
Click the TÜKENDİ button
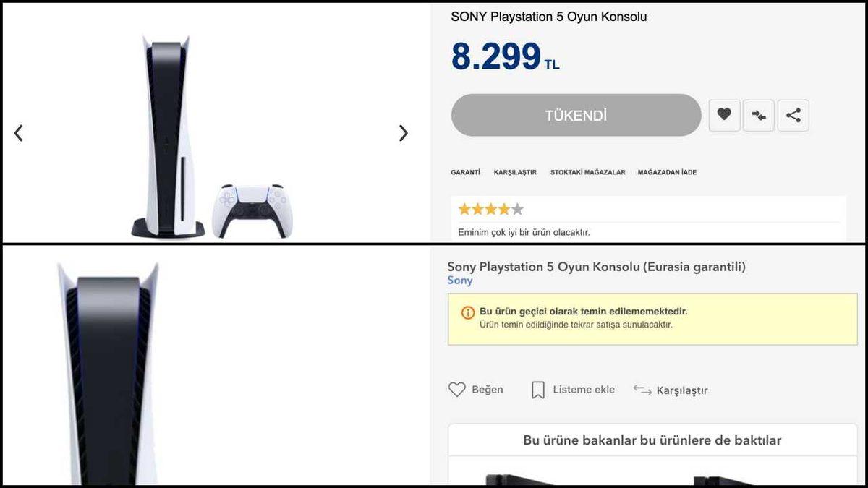(576, 114)
